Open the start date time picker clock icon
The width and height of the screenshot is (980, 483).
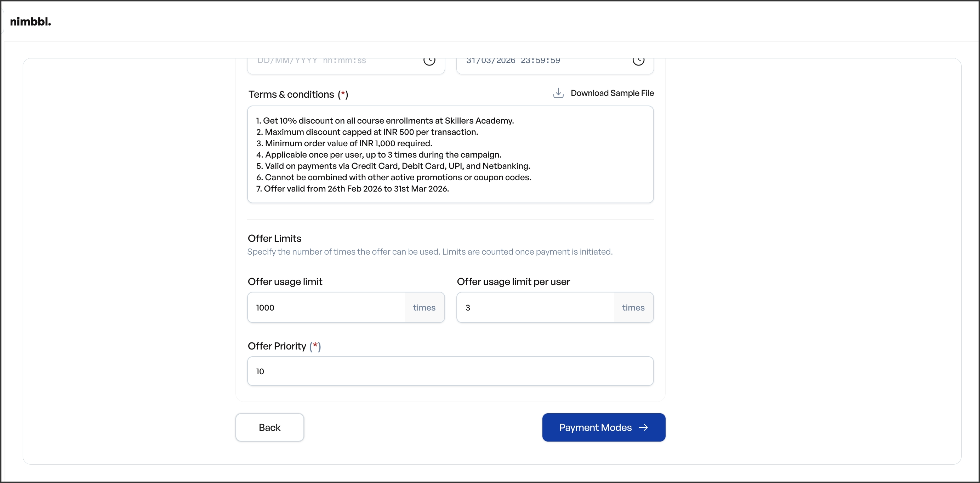coord(429,61)
